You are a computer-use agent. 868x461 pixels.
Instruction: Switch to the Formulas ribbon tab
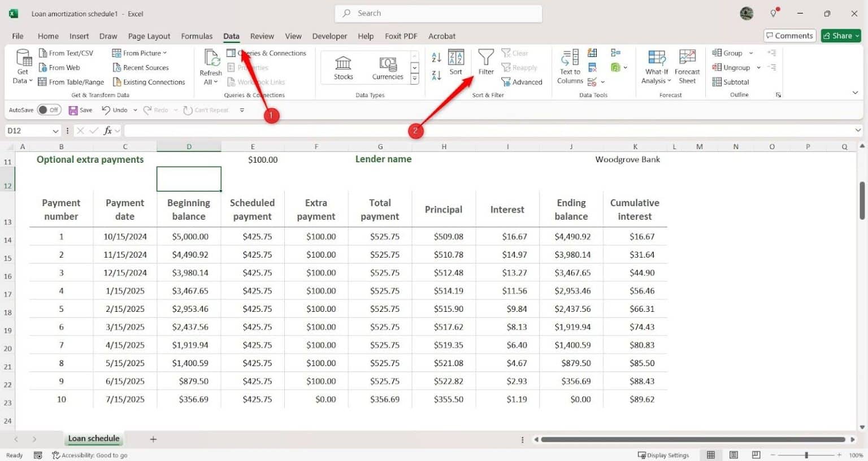(x=197, y=36)
